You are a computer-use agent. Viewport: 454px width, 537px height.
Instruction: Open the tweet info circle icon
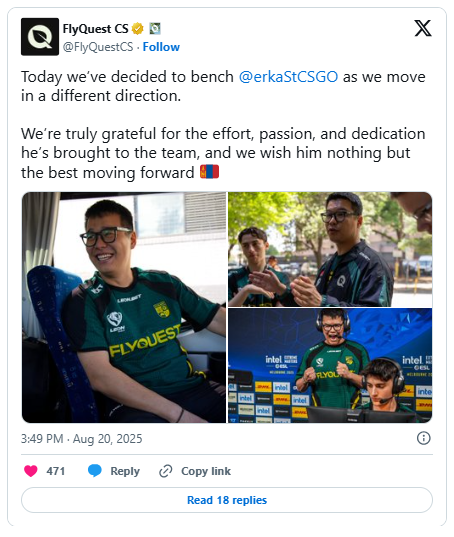[x=424, y=438]
